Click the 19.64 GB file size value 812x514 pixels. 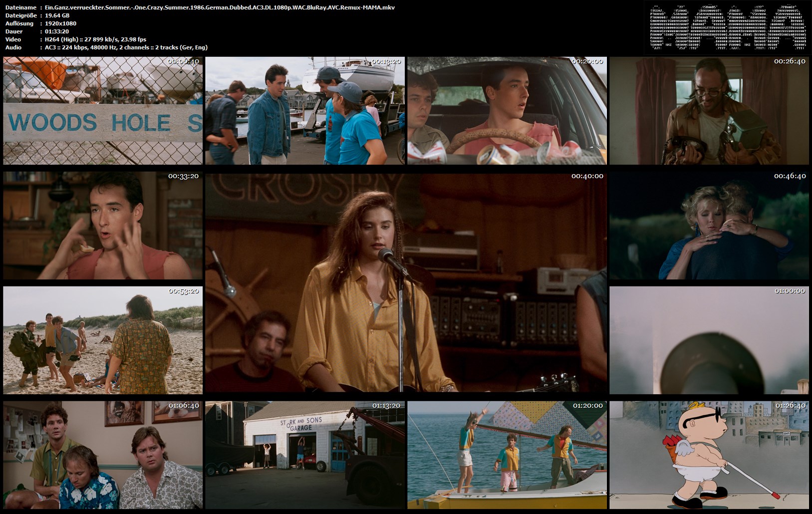tap(57, 15)
